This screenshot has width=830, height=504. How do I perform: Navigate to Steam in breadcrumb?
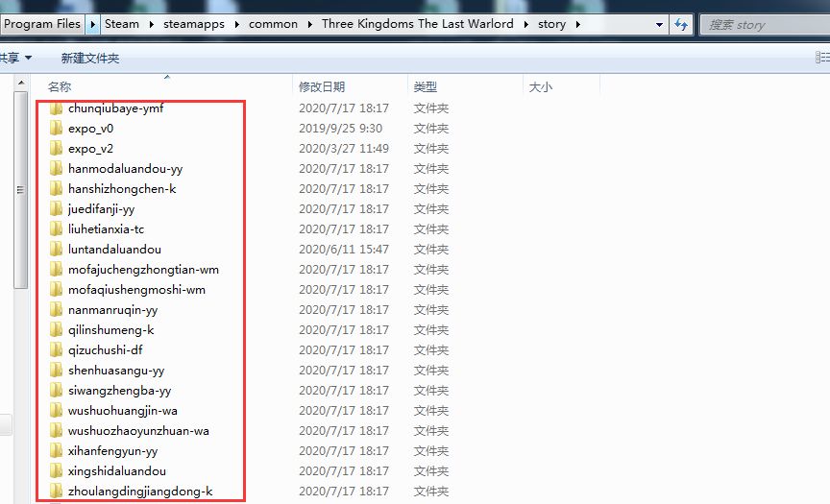(x=122, y=24)
